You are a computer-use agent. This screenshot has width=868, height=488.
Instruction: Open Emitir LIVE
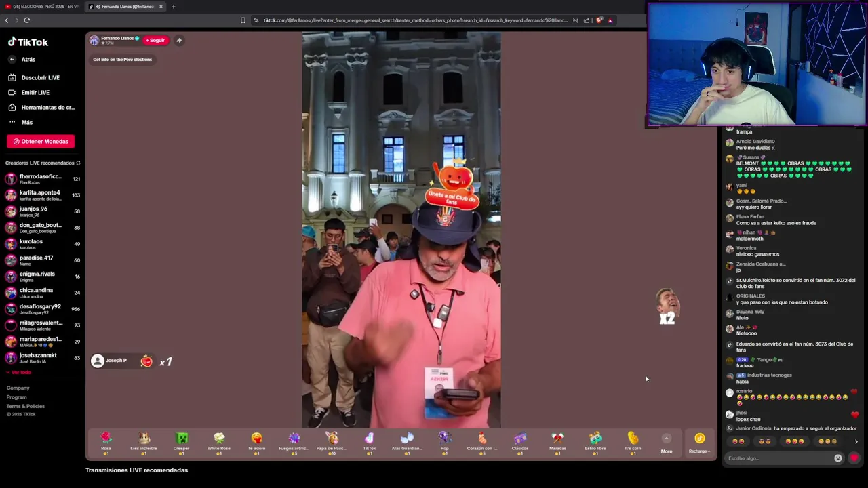29,93
